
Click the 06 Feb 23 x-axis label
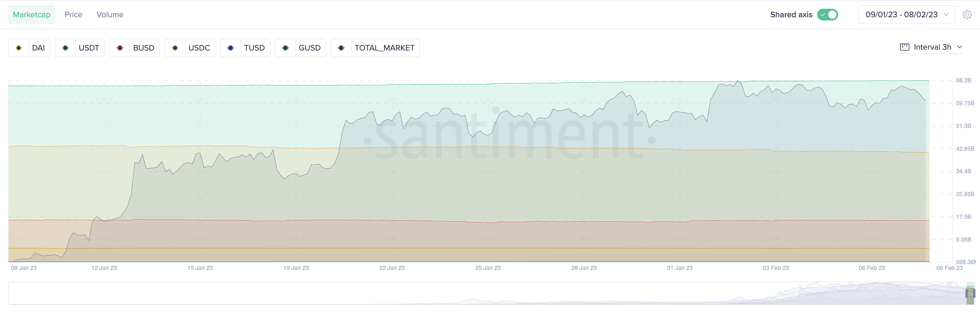pyautogui.click(x=871, y=268)
